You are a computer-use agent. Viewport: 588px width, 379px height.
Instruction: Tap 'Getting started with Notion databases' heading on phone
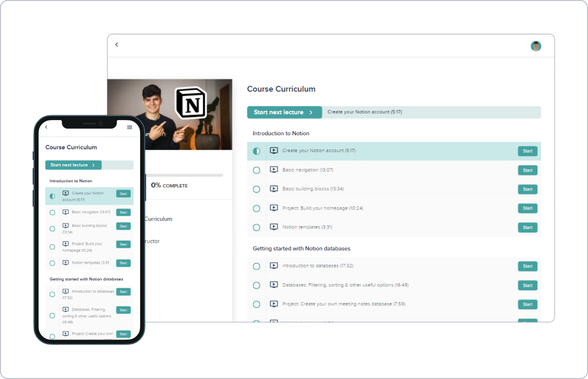coord(86,280)
